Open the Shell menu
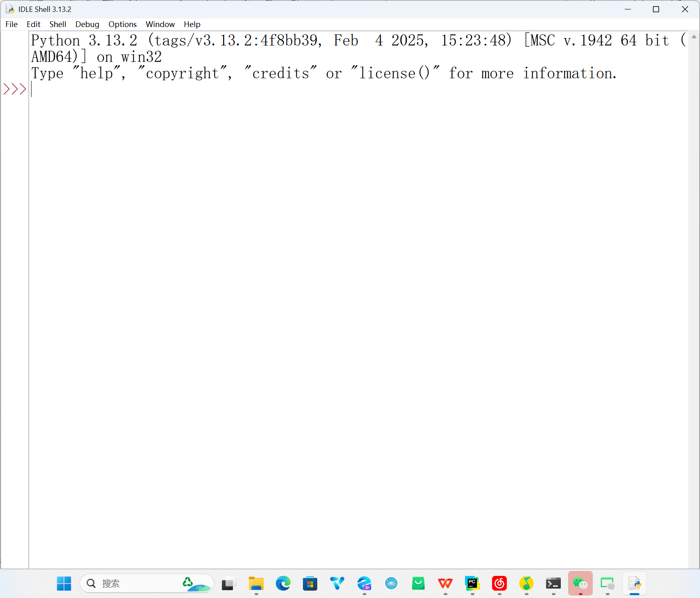 58,24
